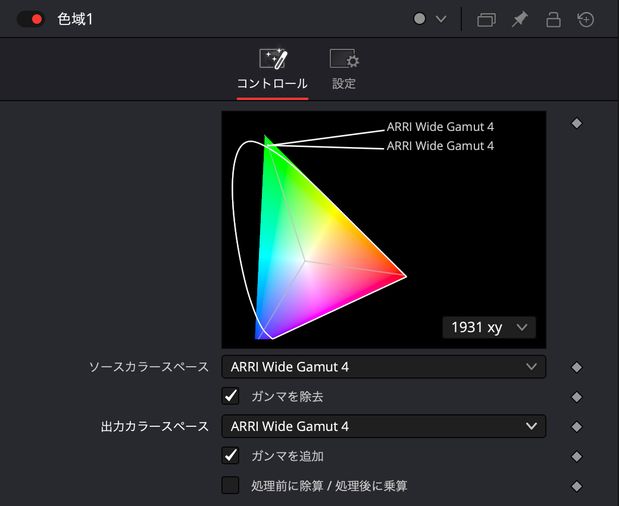Pin the 色域1 inspector panel

tap(520, 19)
